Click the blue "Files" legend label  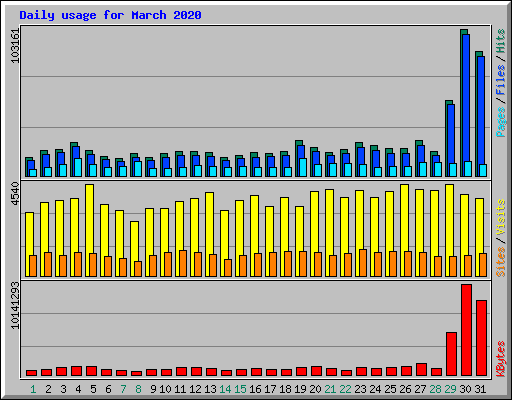coord(500,80)
